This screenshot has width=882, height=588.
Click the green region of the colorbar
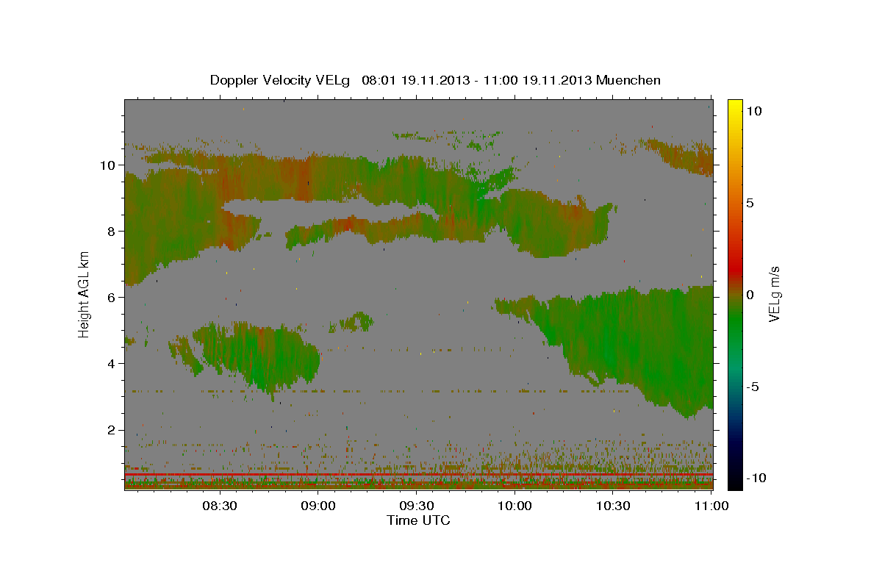pyautogui.click(x=735, y=323)
